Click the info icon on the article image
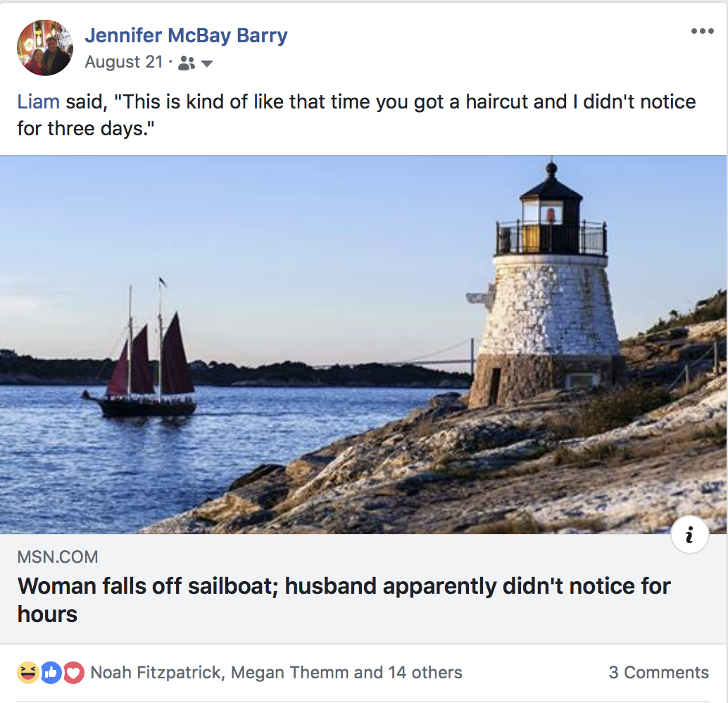The image size is (728, 703). click(x=689, y=537)
